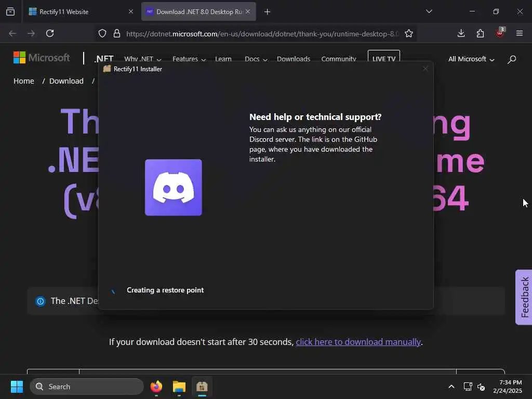The width and height of the screenshot is (532, 399).
Task: Click Need help or technical support heading
Action: (x=315, y=117)
